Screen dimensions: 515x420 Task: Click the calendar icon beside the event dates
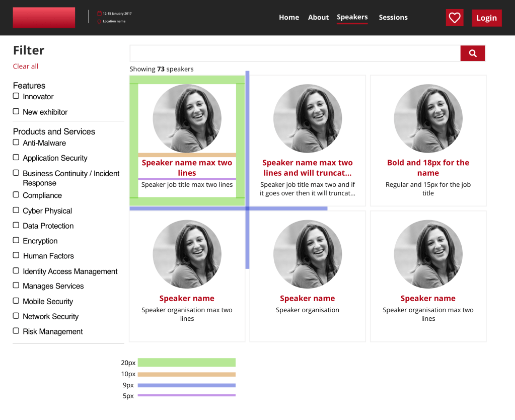(x=99, y=14)
